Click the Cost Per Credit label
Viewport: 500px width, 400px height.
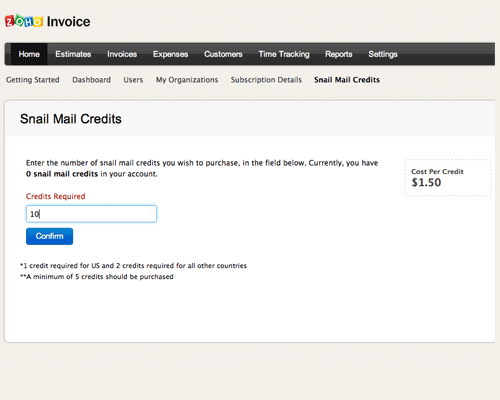437,172
